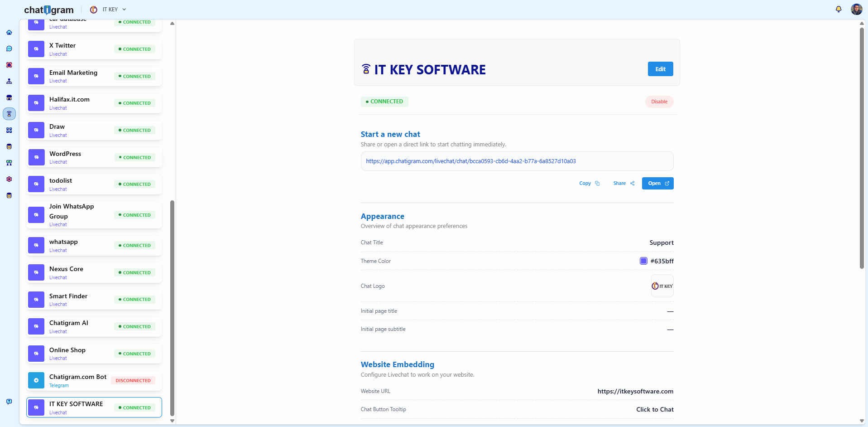Open the livechat link in new tab
This screenshot has height=427, width=868.
tap(657, 184)
